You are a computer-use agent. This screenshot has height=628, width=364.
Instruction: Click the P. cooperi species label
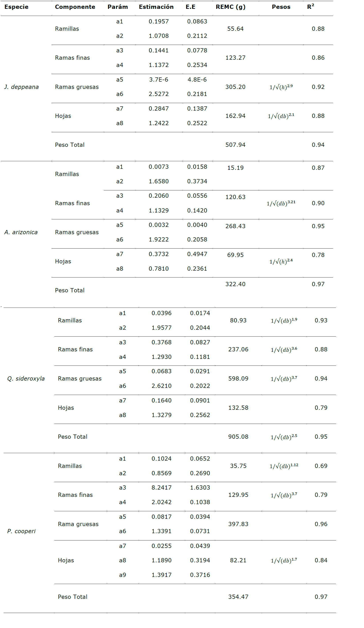pos(21,531)
